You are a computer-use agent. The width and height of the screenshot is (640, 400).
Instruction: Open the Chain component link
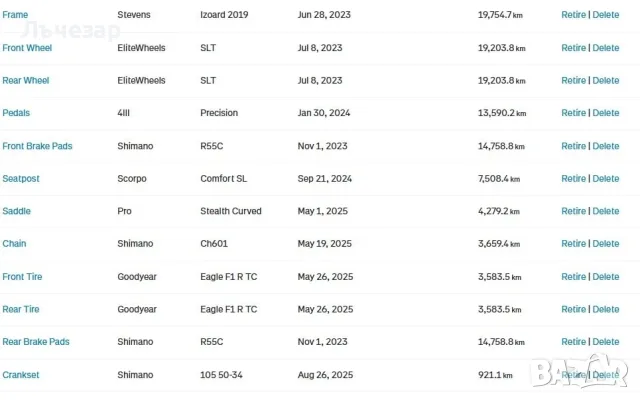coord(14,243)
